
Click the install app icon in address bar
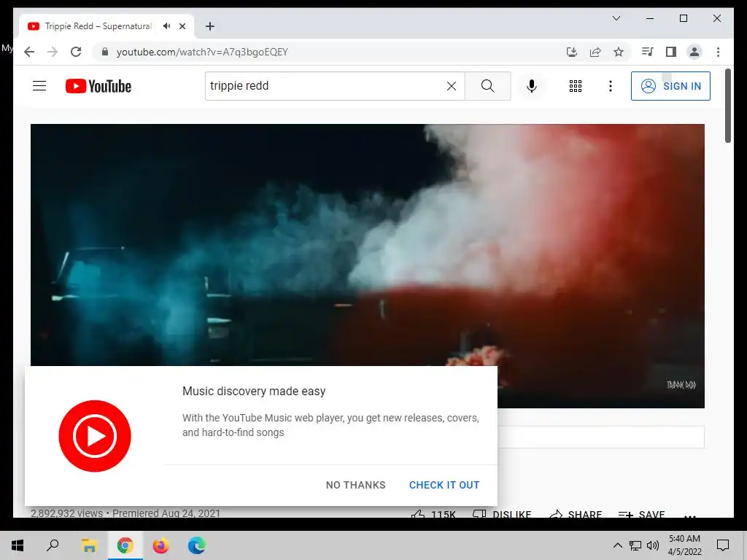tap(572, 52)
